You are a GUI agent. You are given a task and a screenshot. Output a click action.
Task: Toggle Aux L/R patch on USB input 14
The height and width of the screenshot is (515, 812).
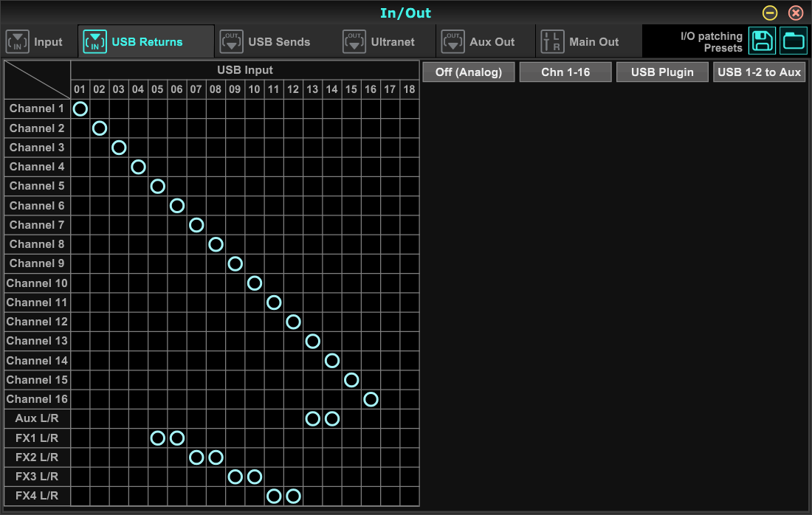332,419
